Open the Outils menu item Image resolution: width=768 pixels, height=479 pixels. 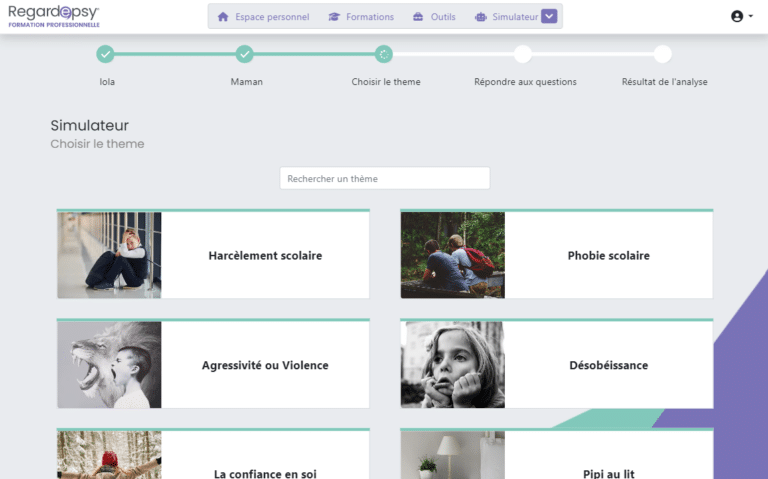pos(434,17)
